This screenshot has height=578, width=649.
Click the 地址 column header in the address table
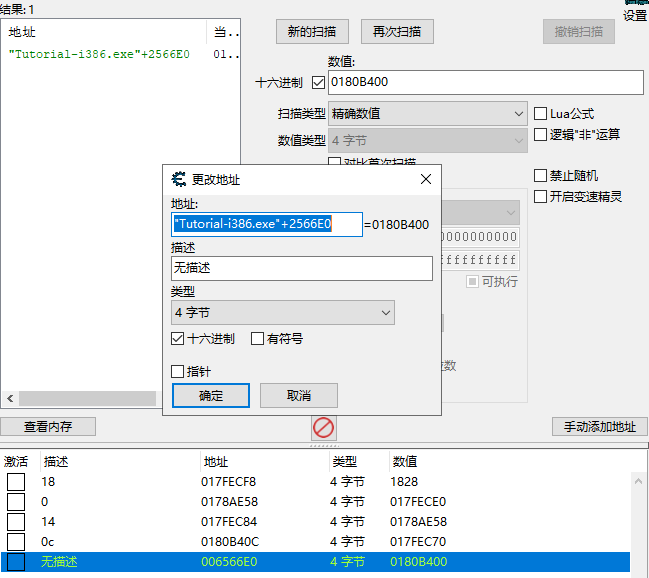216,461
